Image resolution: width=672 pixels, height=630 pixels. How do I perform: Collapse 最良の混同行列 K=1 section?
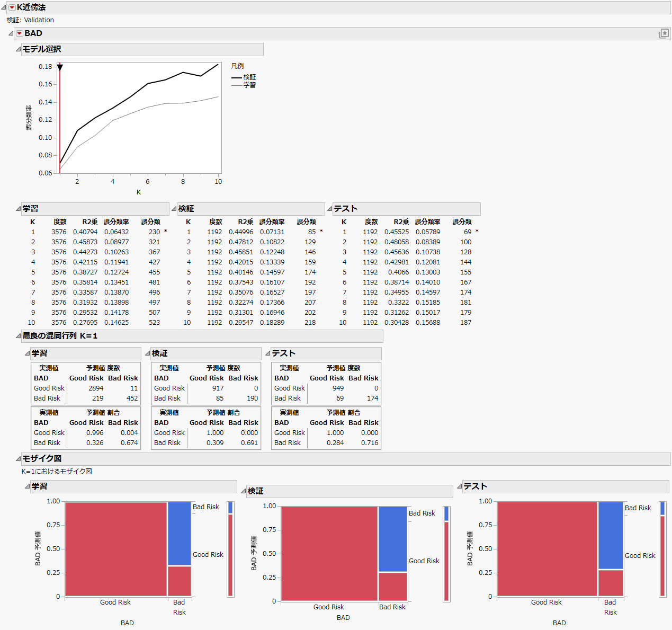coord(18,336)
